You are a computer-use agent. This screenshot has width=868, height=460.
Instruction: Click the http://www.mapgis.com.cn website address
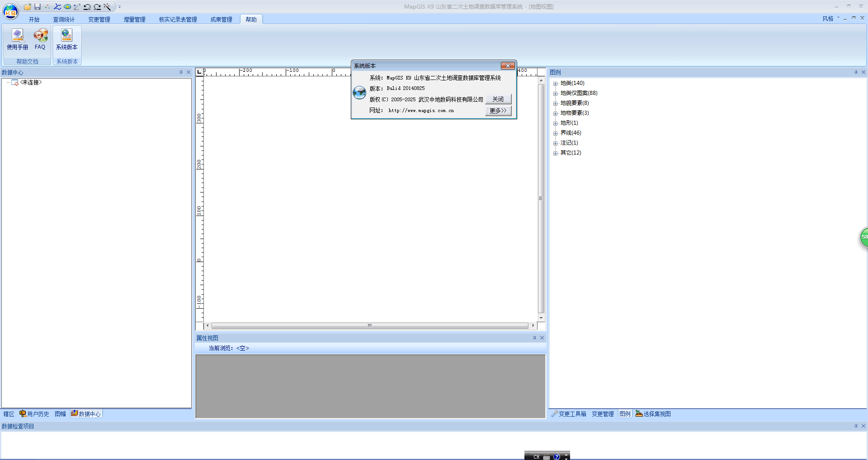(421, 111)
